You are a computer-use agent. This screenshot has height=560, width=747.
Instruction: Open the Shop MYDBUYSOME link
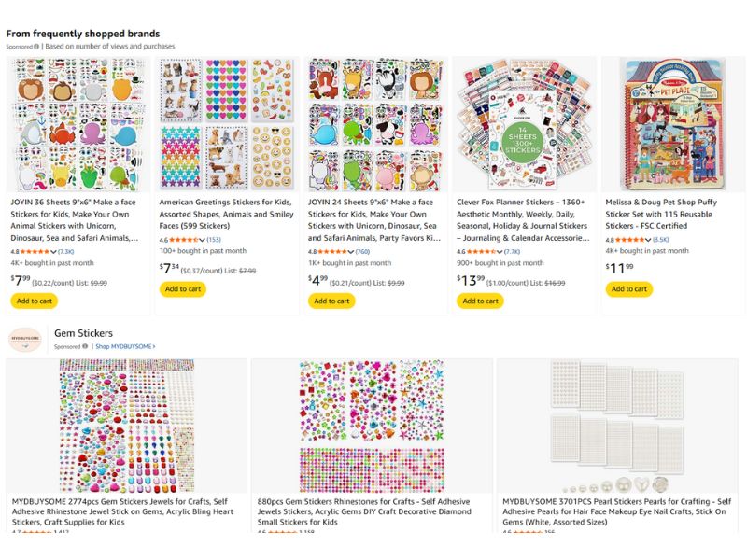pyautogui.click(x=125, y=346)
